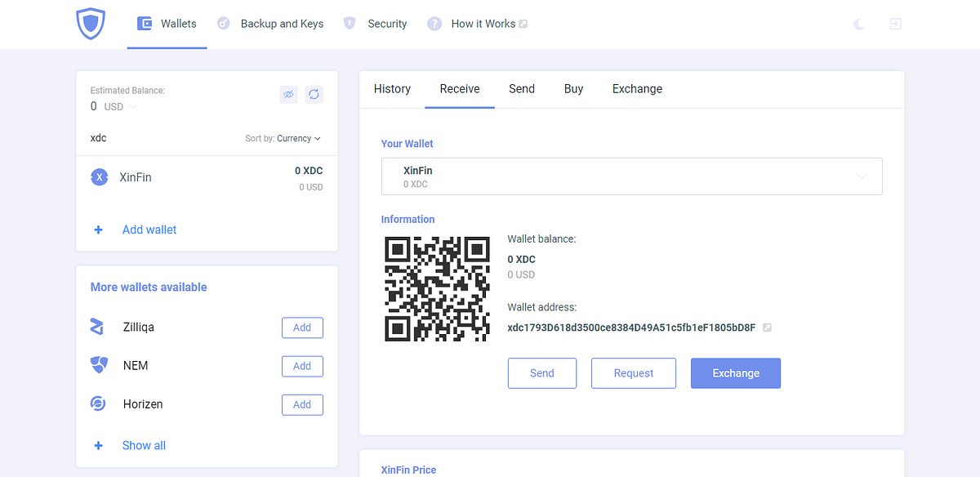Open the USD currency dropdown

120,107
